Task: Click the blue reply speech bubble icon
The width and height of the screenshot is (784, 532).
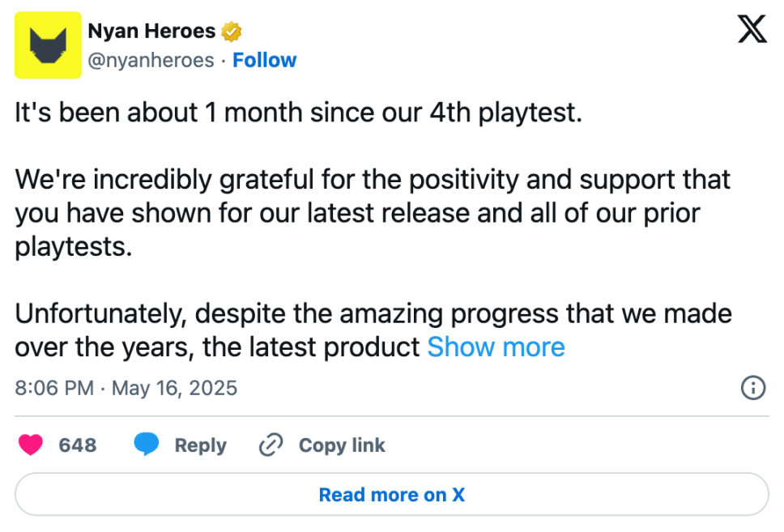Action: coord(146,445)
